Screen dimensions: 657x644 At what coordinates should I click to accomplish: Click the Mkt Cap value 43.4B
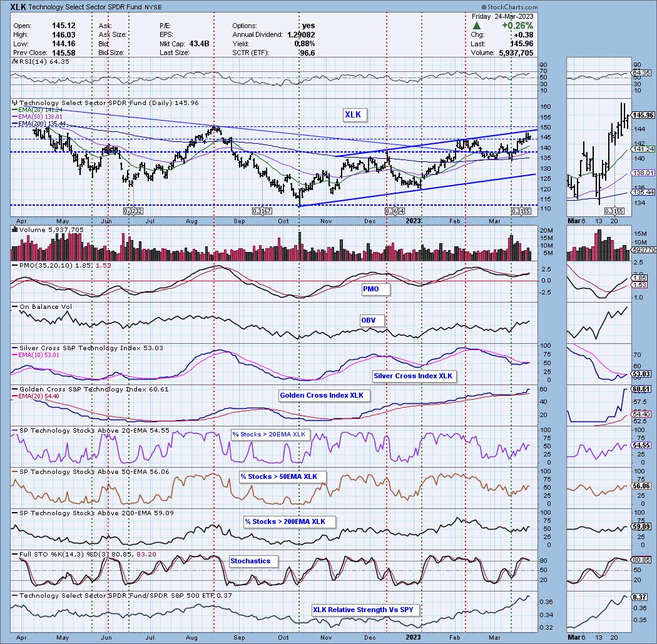pos(199,44)
